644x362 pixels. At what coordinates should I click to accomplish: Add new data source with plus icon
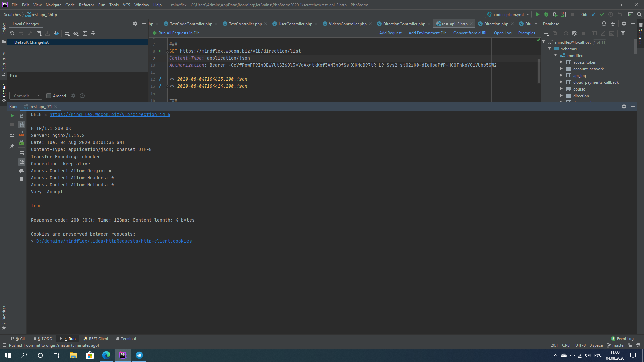pyautogui.click(x=546, y=33)
